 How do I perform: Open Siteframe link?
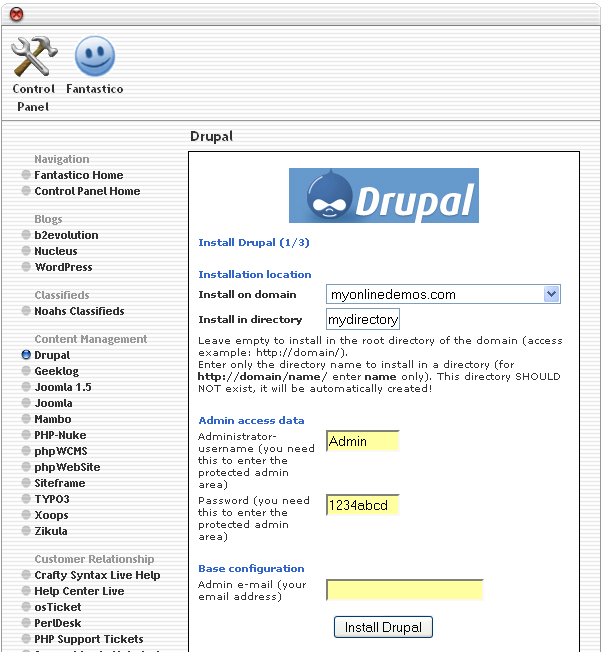click(x=59, y=483)
